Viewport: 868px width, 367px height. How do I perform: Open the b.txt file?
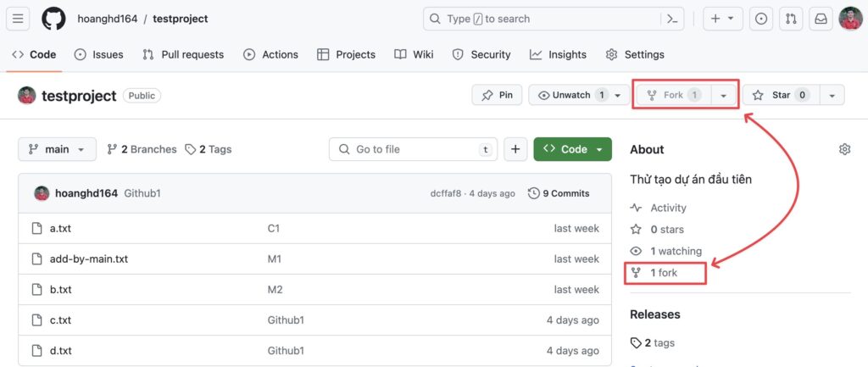coord(61,290)
